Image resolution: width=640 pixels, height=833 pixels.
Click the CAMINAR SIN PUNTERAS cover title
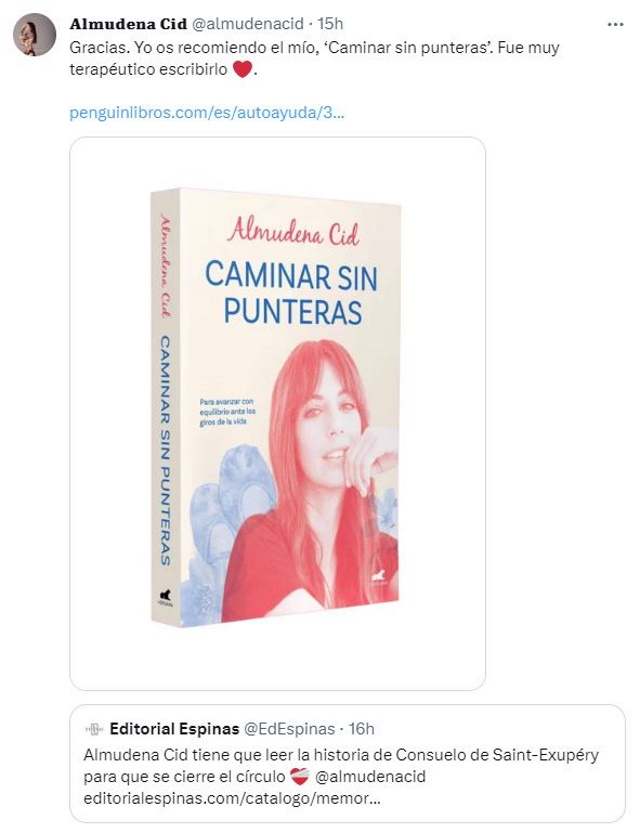(x=292, y=292)
